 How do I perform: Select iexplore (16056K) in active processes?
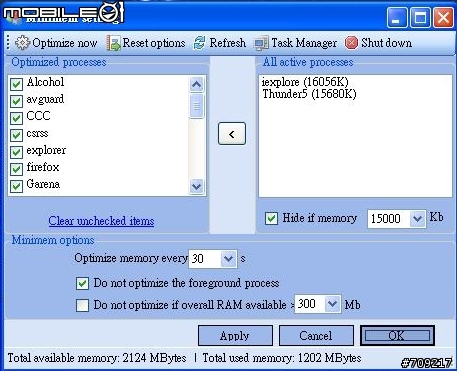(305, 82)
